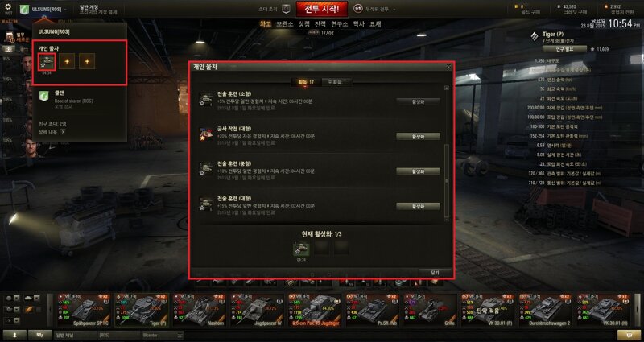The width and height of the screenshot is (644, 342).
Task: Expand the ULSUNG[ROS] account dropdown
Action: point(49,9)
